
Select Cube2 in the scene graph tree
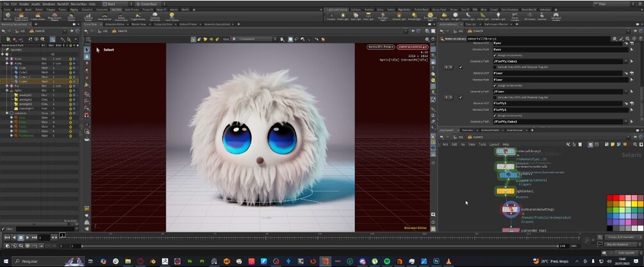23,82
